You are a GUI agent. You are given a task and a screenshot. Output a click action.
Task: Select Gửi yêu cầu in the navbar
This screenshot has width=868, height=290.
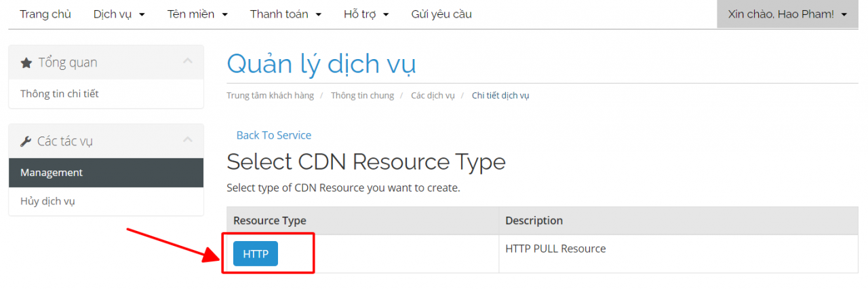tap(441, 14)
